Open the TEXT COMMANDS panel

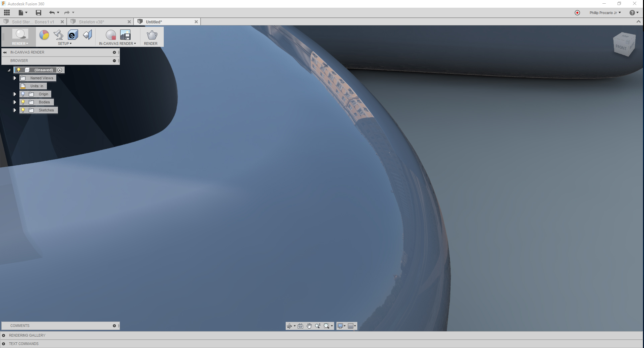[24, 344]
